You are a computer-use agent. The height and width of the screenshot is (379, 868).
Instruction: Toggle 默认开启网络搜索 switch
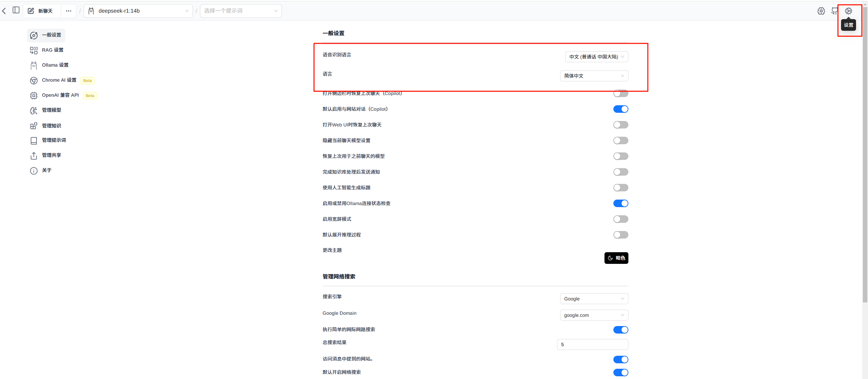click(621, 373)
